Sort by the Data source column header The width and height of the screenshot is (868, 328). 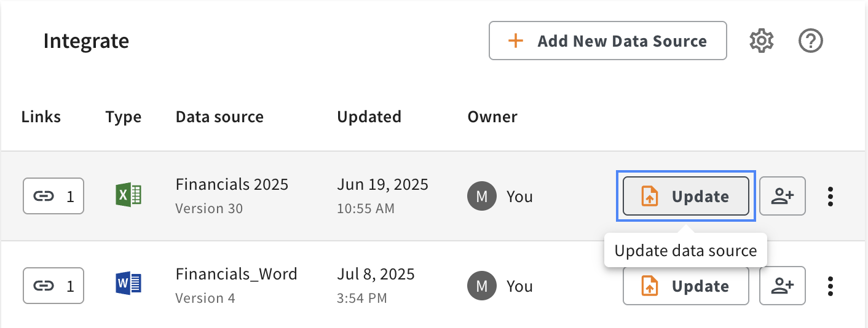(219, 117)
